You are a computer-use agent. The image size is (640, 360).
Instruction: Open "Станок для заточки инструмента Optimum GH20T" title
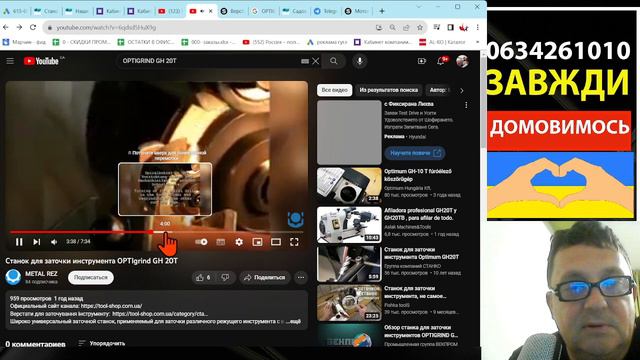pyautogui.click(x=422, y=253)
